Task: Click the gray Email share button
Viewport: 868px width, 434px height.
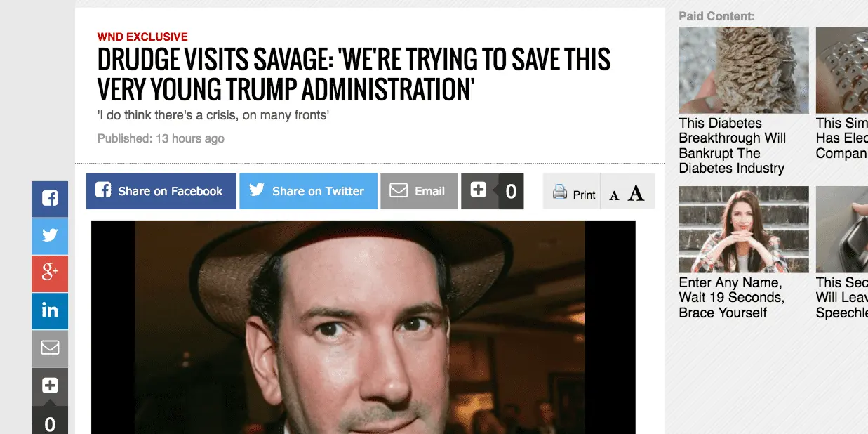Action: click(x=419, y=191)
